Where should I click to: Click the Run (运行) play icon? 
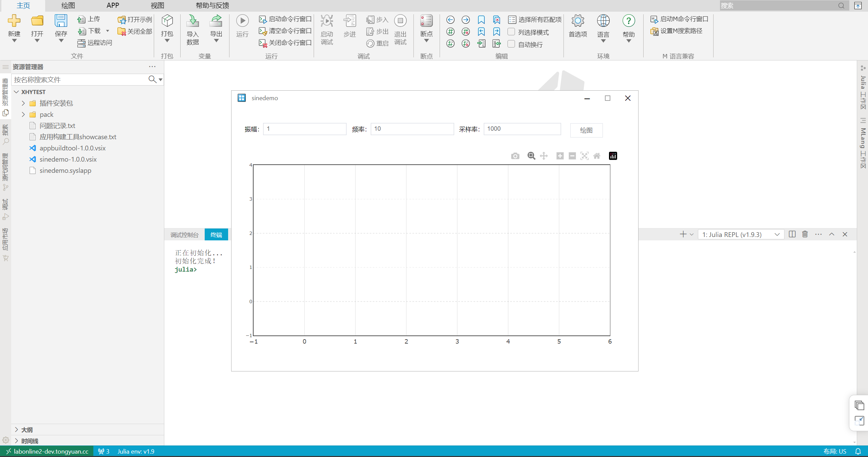242,21
